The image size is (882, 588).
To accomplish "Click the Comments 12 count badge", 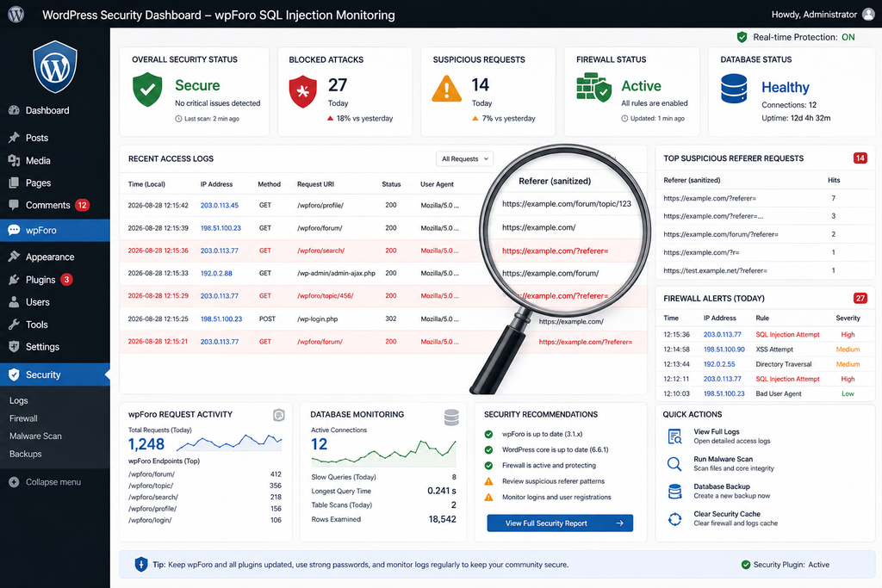I will click(x=82, y=205).
